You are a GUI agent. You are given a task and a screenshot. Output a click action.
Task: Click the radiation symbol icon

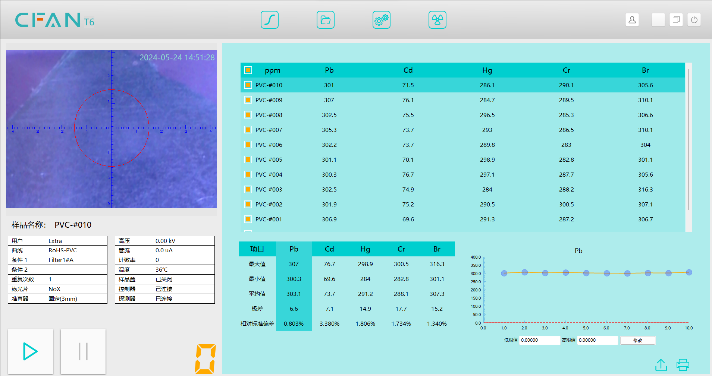click(437, 20)
